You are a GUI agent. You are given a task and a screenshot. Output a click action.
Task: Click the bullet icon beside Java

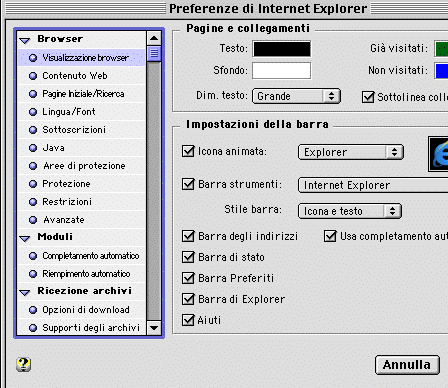click(x=33, y=148)
